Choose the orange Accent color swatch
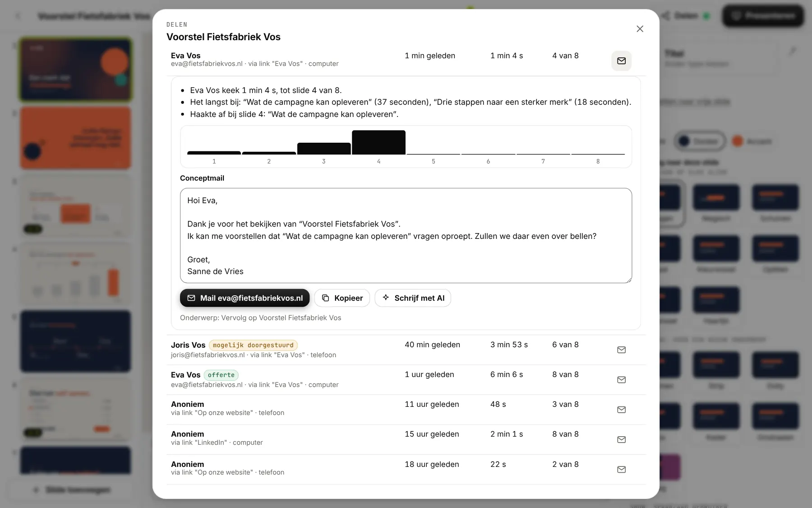The image size is (812, 508). pyautogui.click(x=752, y=141)
